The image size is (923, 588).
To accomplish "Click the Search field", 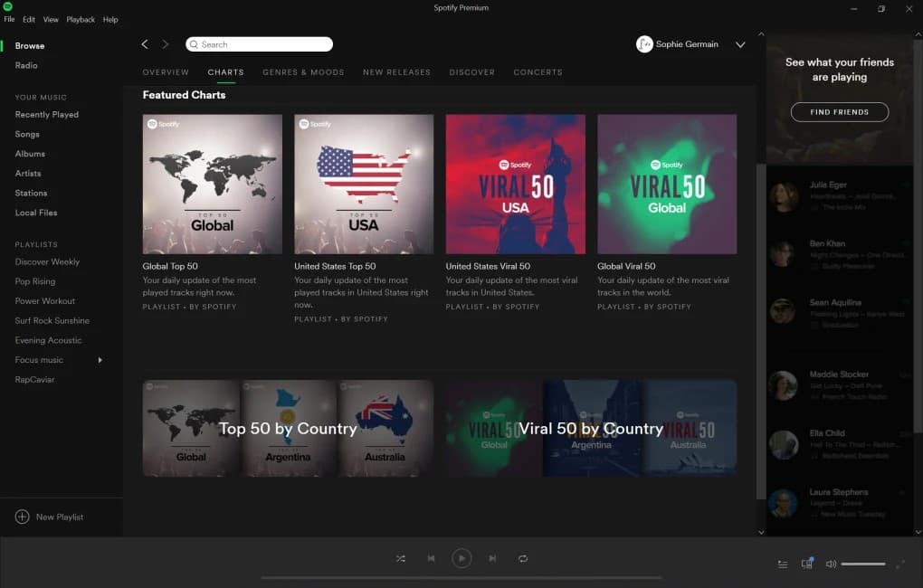I will click(x=259, y=43).
